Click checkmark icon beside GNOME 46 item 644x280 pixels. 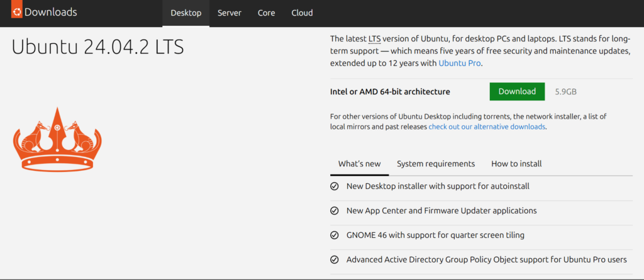335,235
